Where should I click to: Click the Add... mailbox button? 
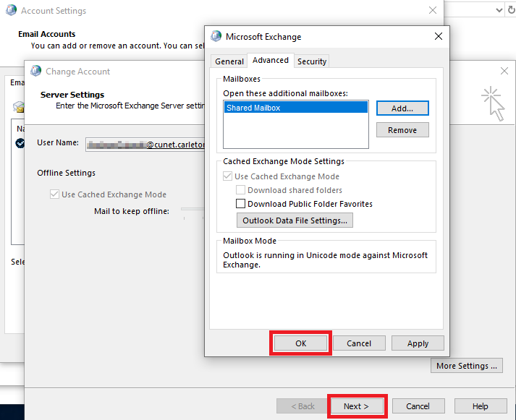402,108
